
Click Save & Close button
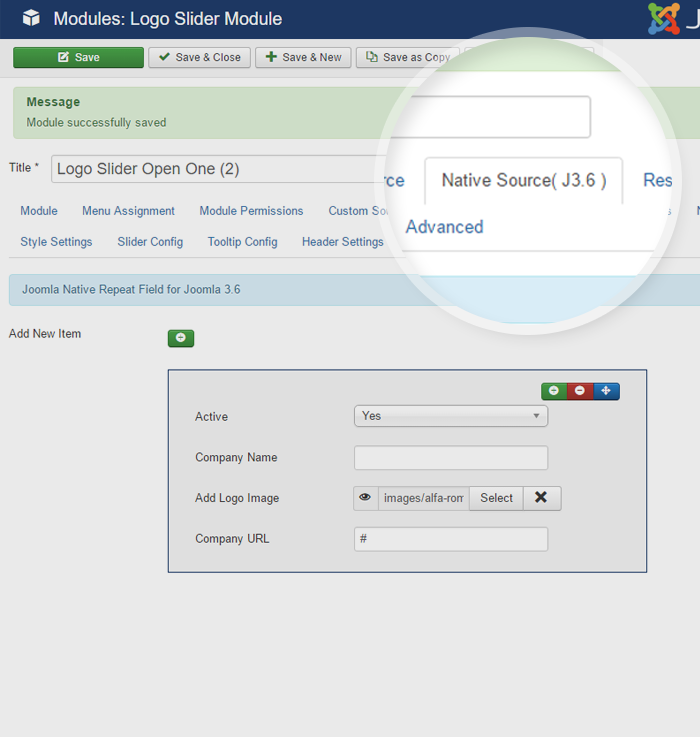coord(199,57)
